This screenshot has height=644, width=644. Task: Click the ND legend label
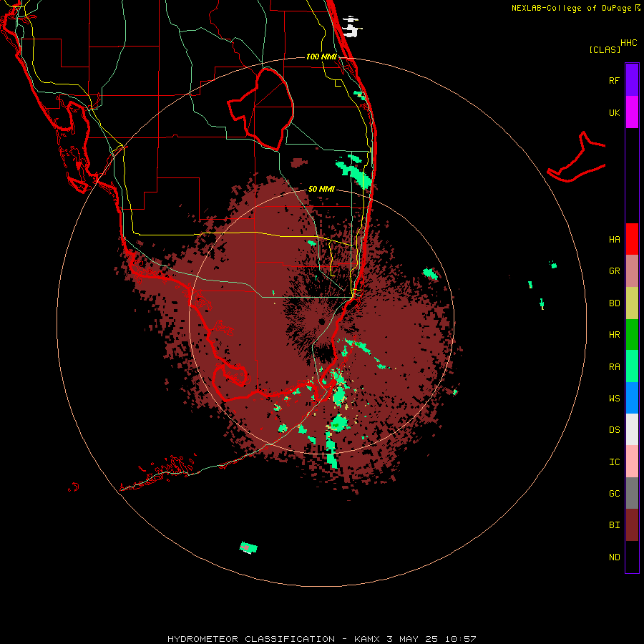click(615, 557)
